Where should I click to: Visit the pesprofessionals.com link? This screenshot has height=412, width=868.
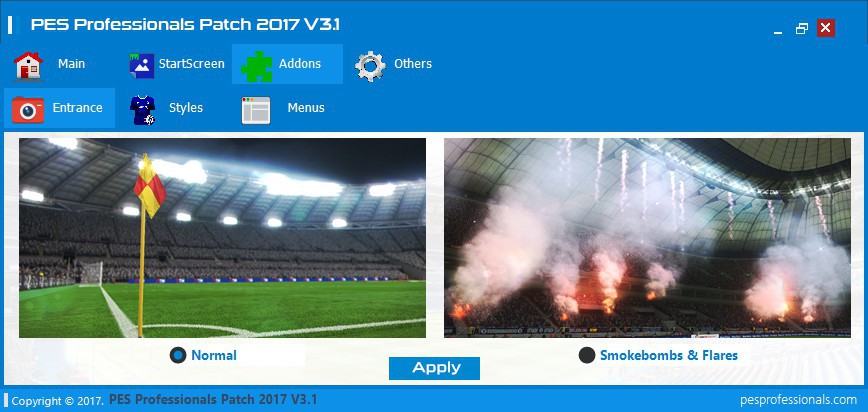pyautogui.click(x=798, y=399)
